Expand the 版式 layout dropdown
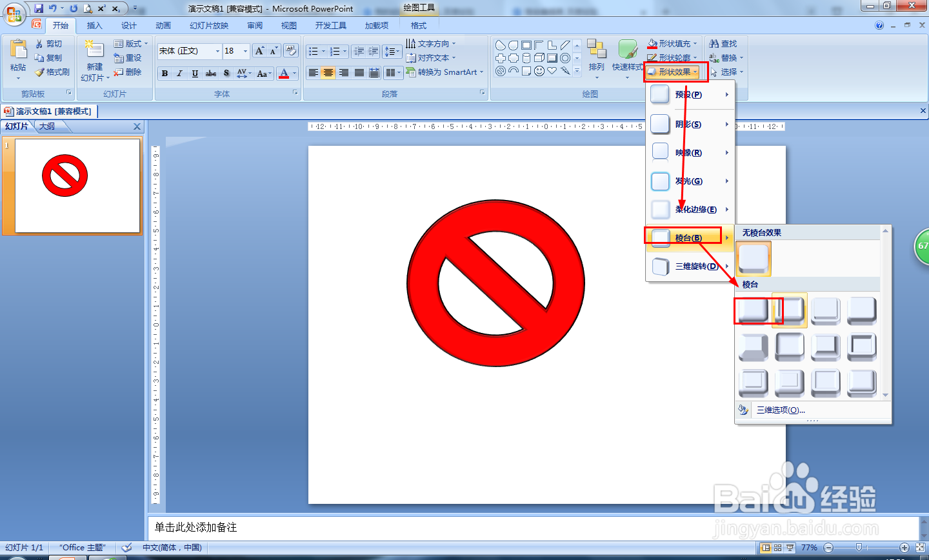The width and height of the screenshot is (929, 560). coord(131,44)
